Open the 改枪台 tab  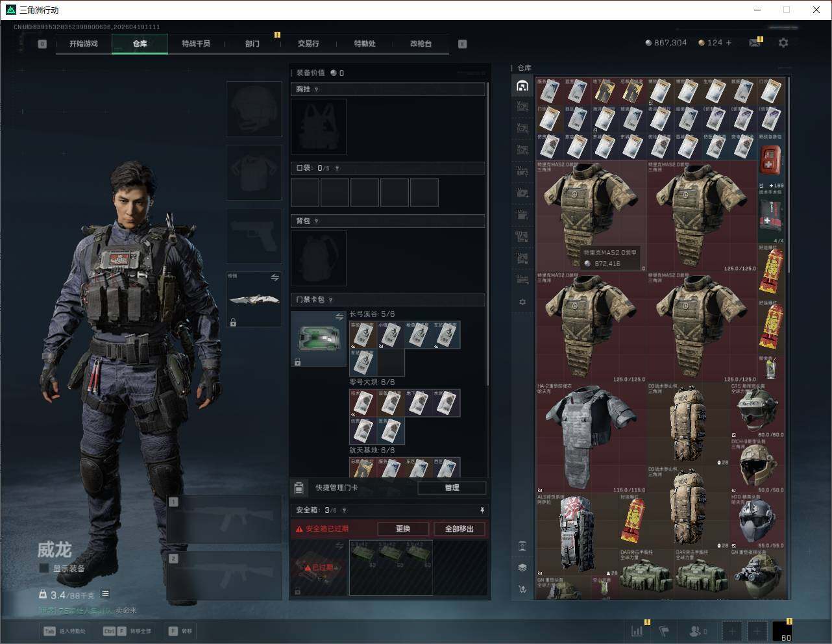421,43
